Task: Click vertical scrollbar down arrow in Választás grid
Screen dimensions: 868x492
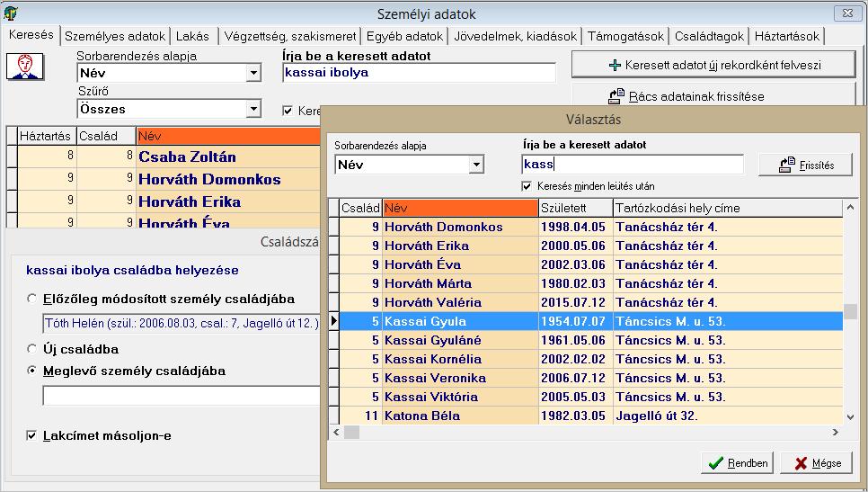Action: coord(851,417)
